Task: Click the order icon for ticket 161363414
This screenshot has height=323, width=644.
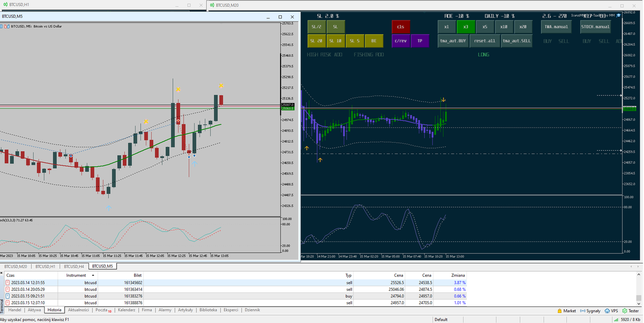Action: [8, 289]
